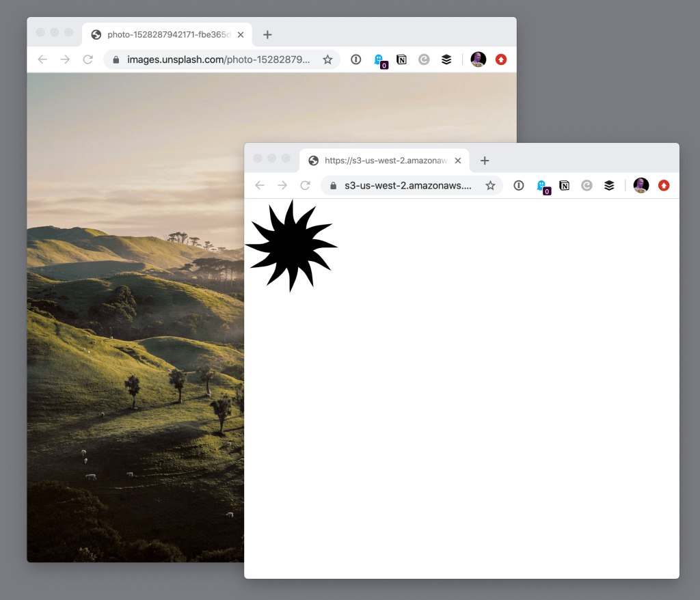Open Buffer stack extension in the Unsplash window

coord(446,59)
